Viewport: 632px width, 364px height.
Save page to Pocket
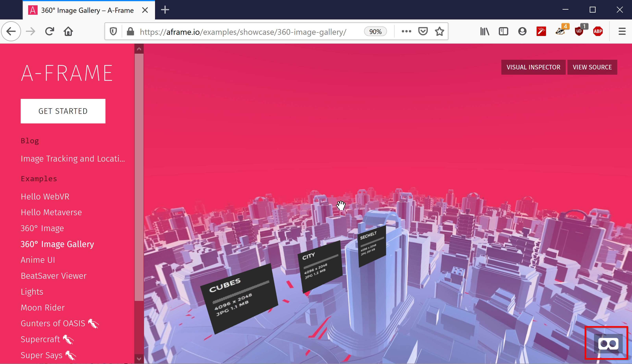[423, 31]
